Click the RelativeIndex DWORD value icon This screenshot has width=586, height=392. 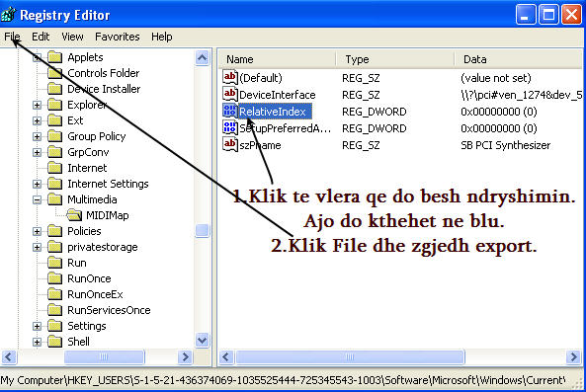[x=230, y=111]
